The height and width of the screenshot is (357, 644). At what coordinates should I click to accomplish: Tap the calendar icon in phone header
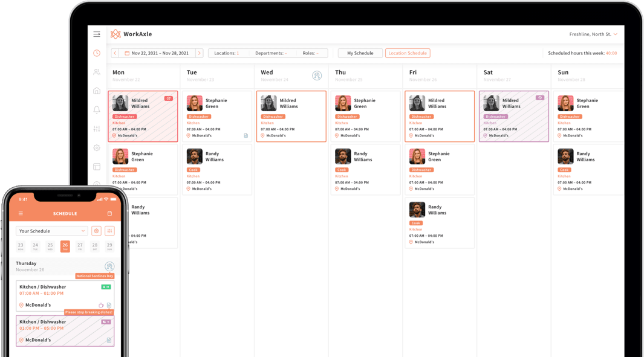click(109, 213)
